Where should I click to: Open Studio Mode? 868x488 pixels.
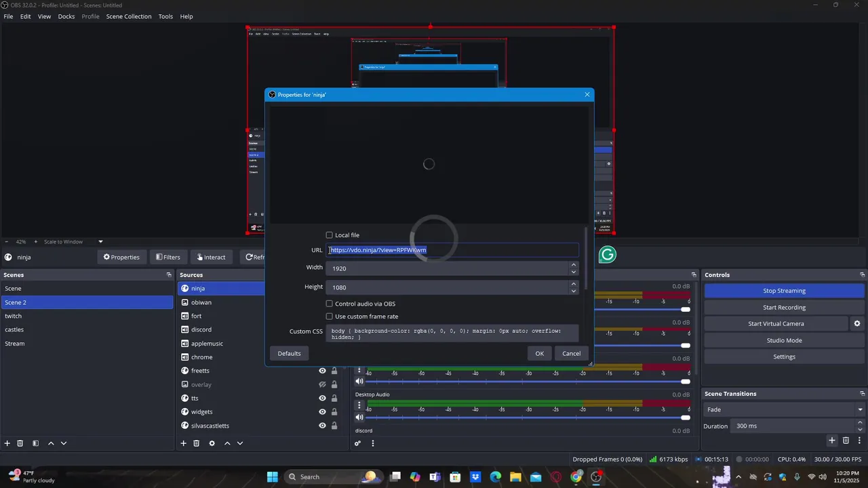coord(784,340)
